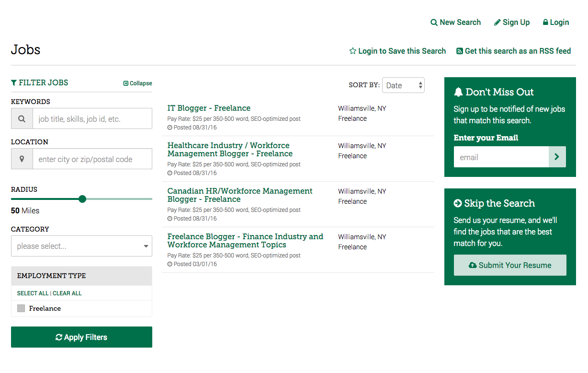Click the Submit Your Resume button
Image resolution: width=588 pixels, height=373 pixels.
[510, 265]
